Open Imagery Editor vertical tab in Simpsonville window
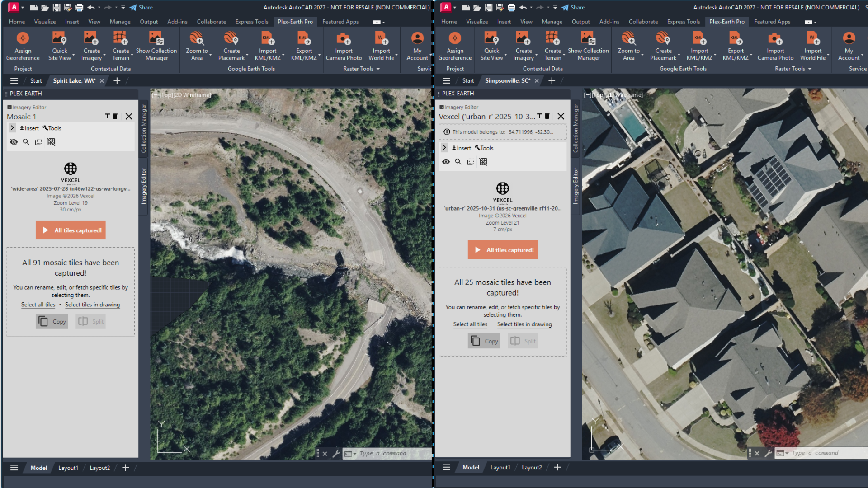This screenshot has width=868, height=488. point(576,186)
